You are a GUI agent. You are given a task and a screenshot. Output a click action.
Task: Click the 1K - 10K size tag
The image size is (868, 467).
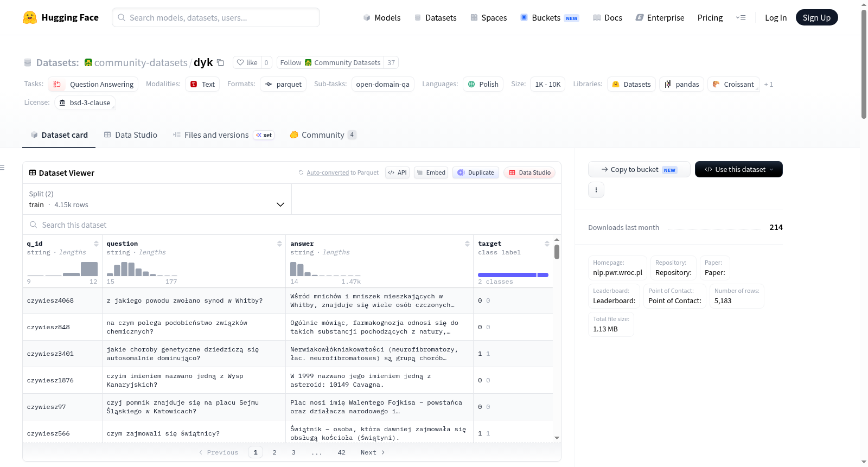[548, 84]
